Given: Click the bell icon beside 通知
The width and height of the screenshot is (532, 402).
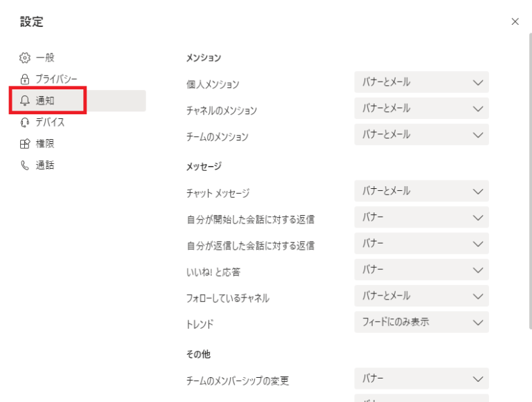Looking at the screenshot, I should click(x=25, y=101).
